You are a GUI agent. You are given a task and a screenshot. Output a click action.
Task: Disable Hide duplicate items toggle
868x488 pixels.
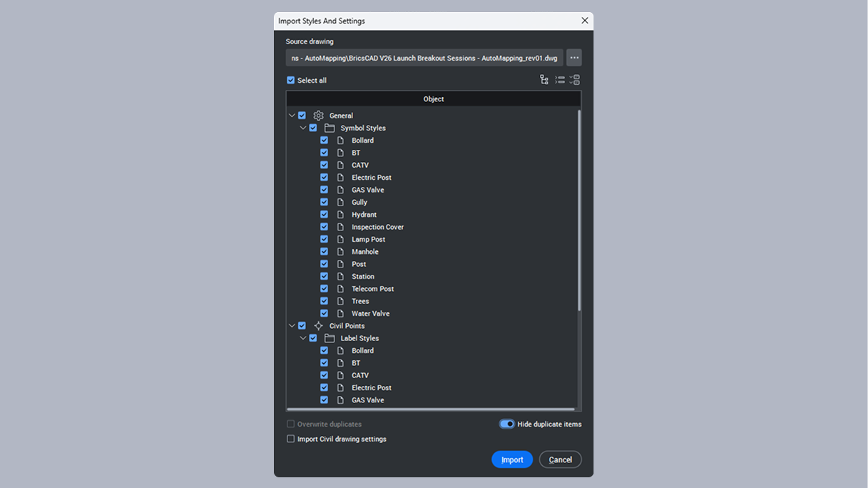pos(506,424)
